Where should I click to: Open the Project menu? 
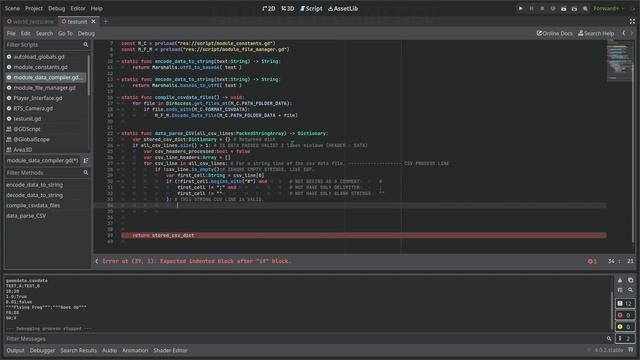click(34, 9)
